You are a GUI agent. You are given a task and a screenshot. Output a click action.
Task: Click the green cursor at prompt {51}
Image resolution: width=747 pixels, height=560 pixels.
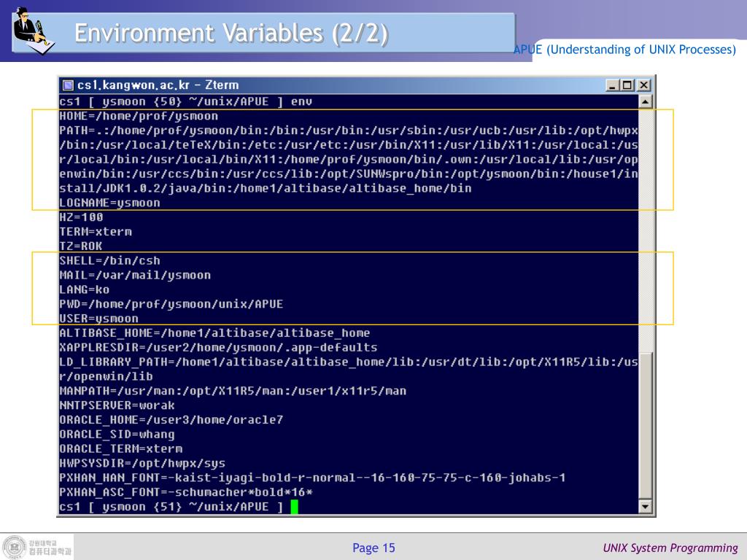click(x=295, y=507)
